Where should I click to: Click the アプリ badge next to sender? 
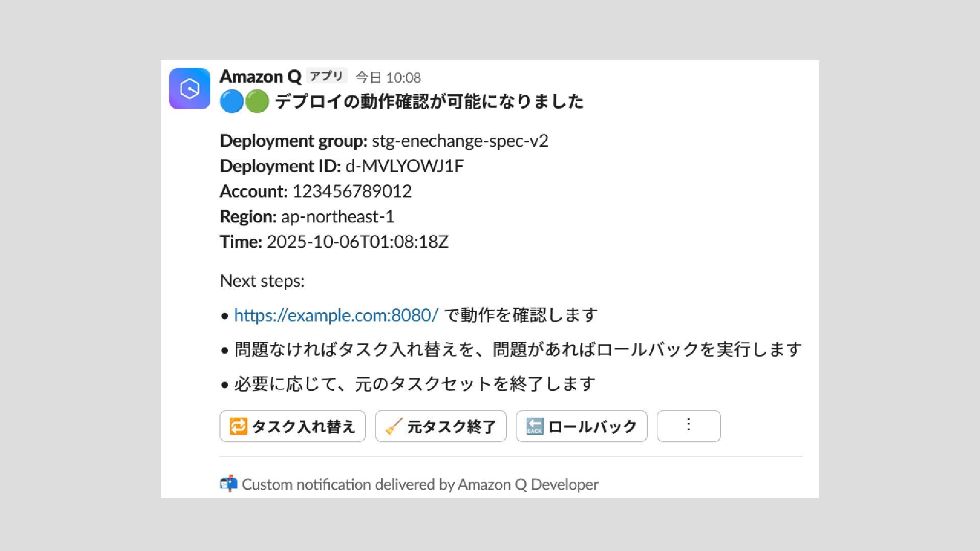click(x=327, y=76)
